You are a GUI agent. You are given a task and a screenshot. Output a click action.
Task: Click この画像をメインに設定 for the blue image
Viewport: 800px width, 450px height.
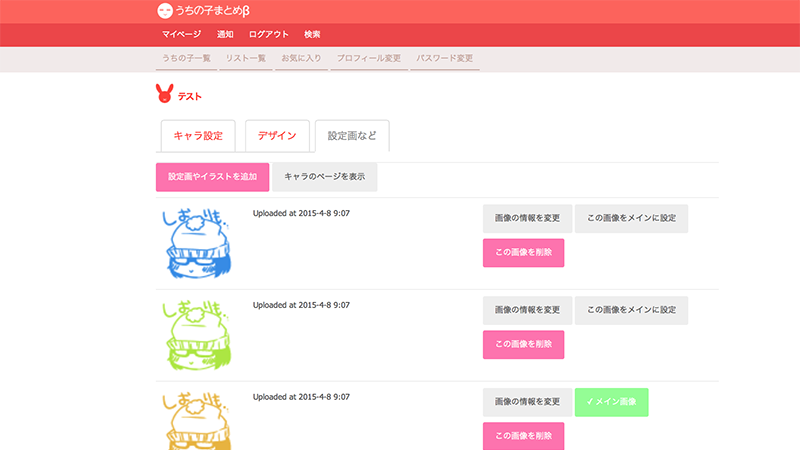631,218
